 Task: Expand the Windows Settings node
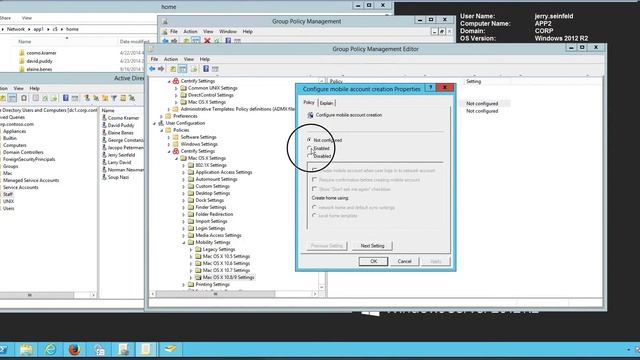pos(169,144)
